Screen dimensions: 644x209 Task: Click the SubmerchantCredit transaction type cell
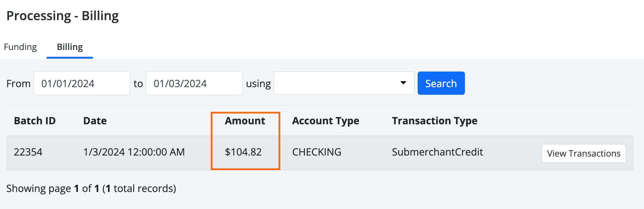pos(437,152)
